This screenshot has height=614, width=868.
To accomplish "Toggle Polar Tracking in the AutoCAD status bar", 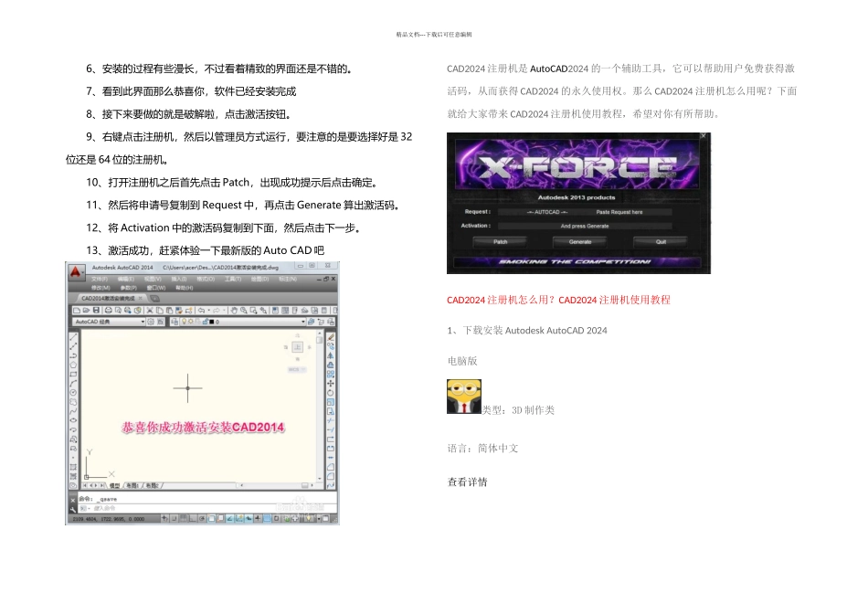I will tap(202, 519).
